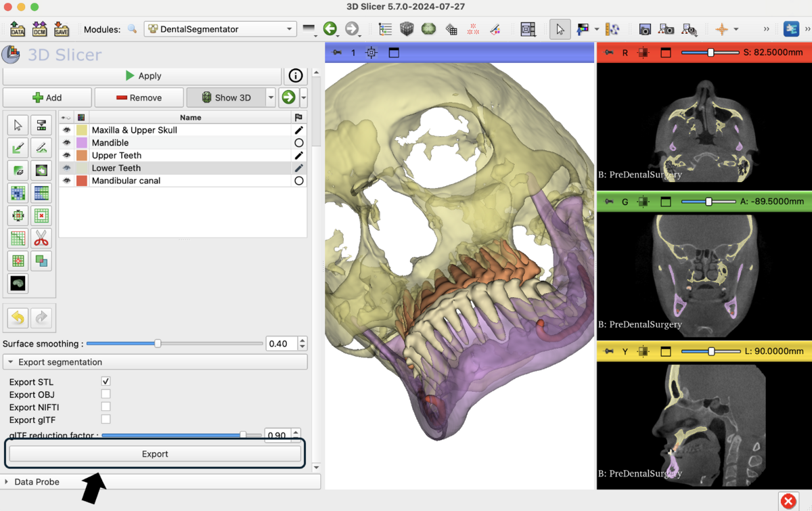
Task: Adjust the red slice offset slider
Action: [710, 52]
